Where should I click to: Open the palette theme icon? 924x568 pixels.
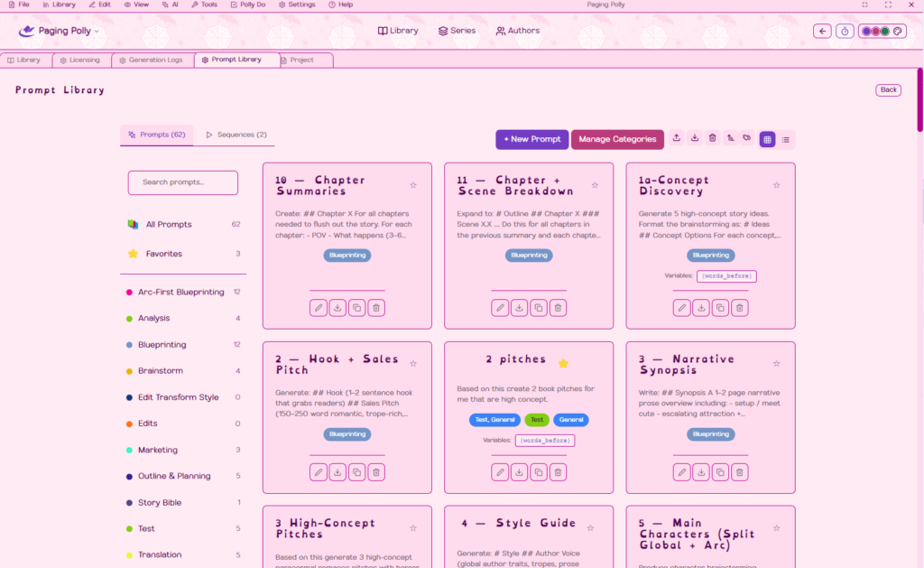point(897,31)
